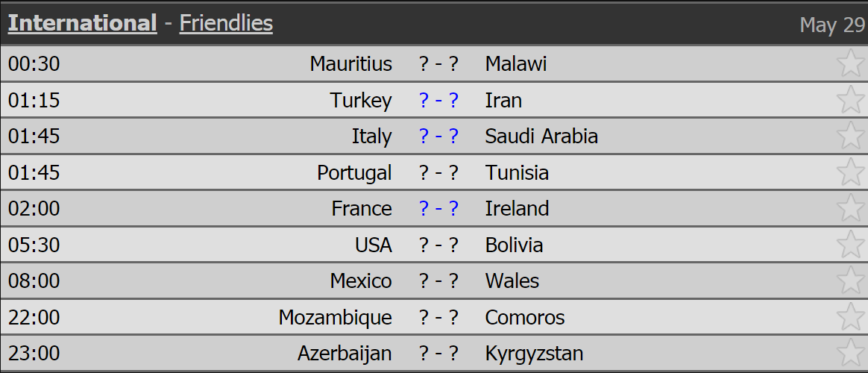Image resolution: width=868 pixels, height=373 pixels.
Task: Open the France vs Ireland score link
Action: (x=439, y=209)
